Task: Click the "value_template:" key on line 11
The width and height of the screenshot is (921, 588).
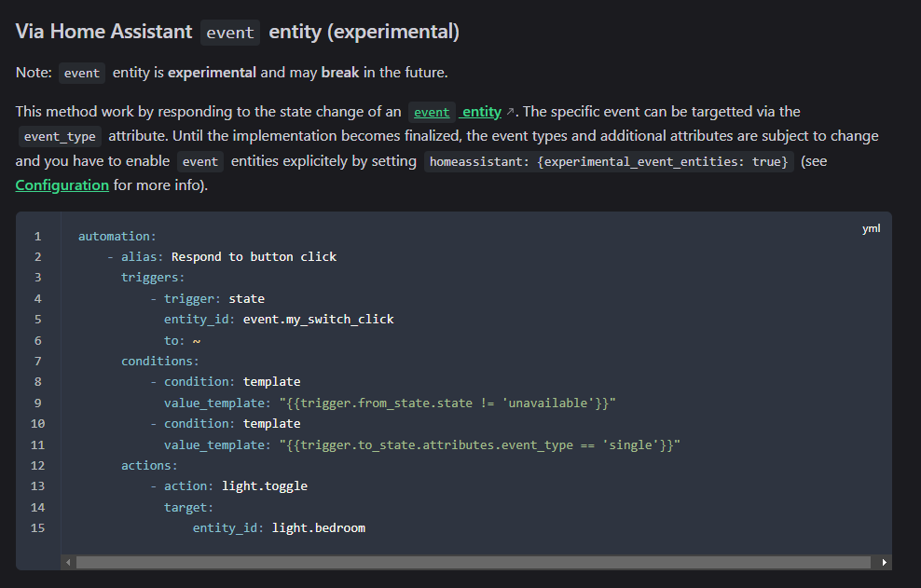Action: point(217,444)
